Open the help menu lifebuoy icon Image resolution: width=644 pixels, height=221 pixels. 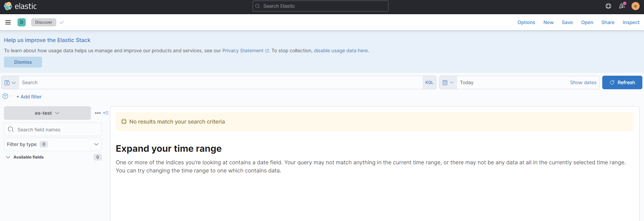[608, 6]
